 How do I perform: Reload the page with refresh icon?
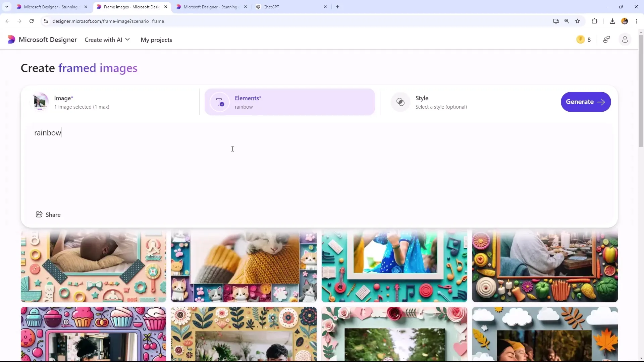click(x=32, y=21)
